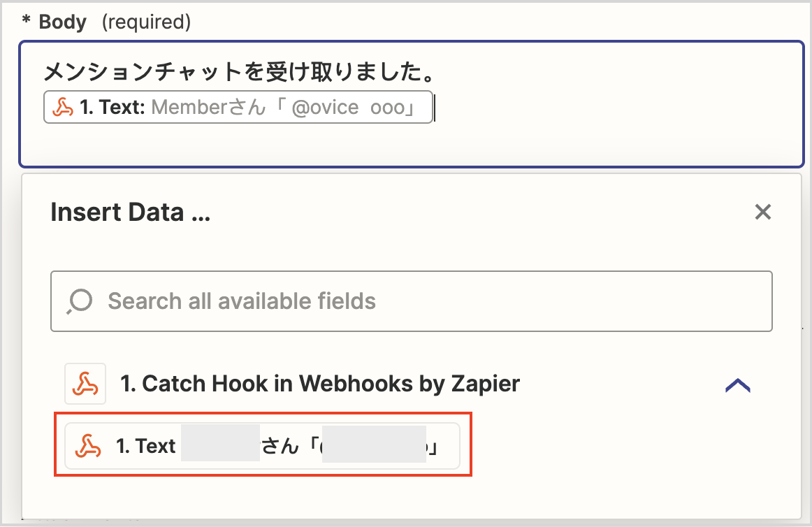Click the Insert Data ... heading
Screen dimensions: 812x527
[x=130, y=212]
